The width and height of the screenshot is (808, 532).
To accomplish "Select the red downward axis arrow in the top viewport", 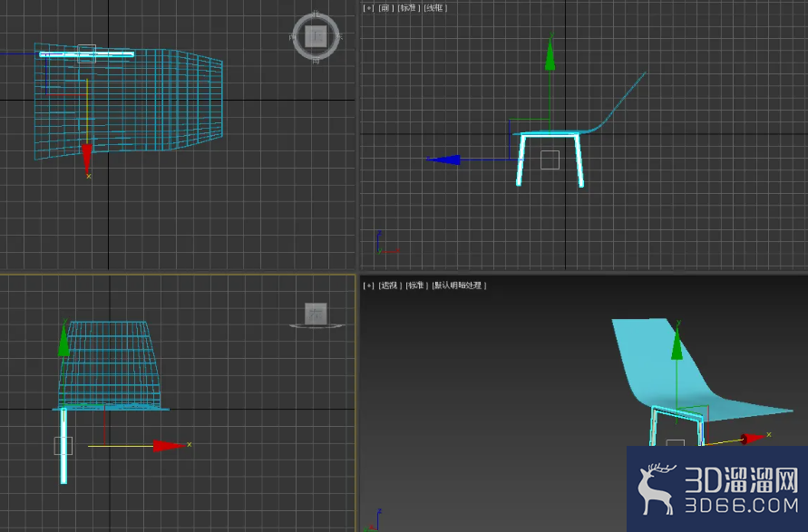I will (87, 158).
